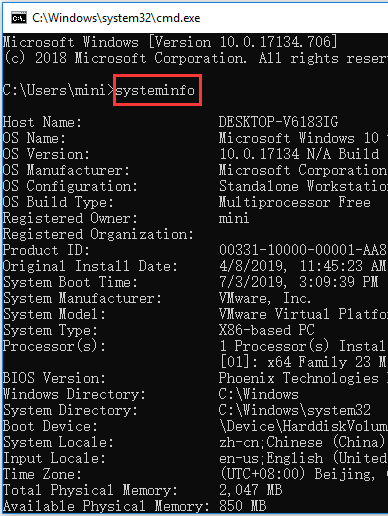Viewport: 388px width, 516px height.
Task: Click the Registered Owner value mini
Action: 234,218
